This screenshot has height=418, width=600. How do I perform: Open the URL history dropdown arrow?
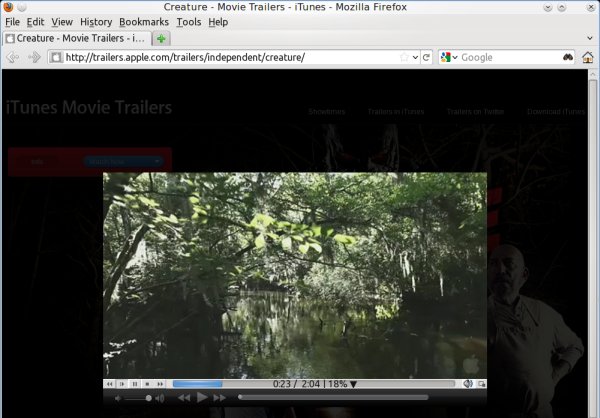click(x=415, y=58)
